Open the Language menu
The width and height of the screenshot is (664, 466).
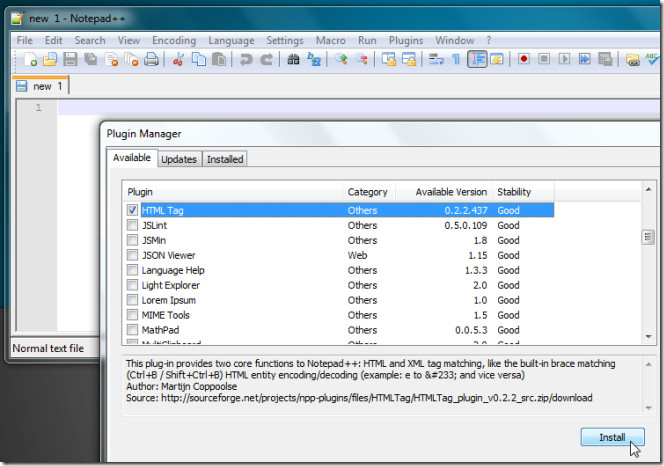point(231,40)
